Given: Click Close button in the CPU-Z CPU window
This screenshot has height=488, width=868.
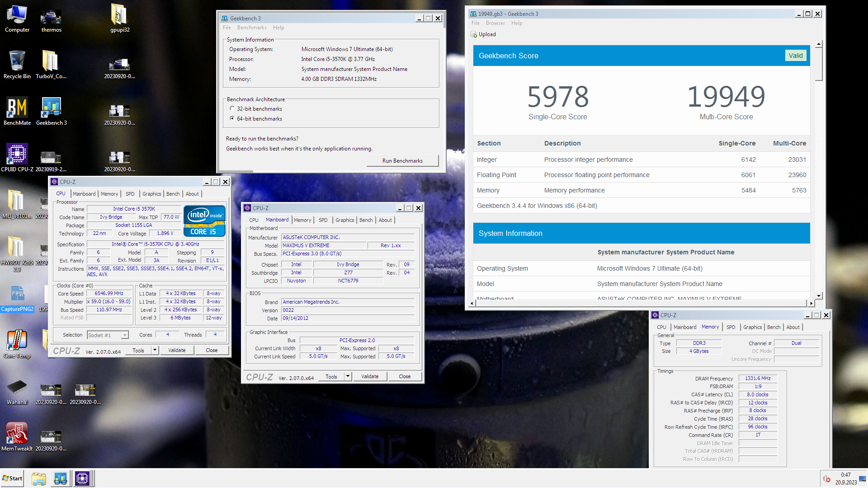Looking at the screenshot, I should click(x=212, y=350).
